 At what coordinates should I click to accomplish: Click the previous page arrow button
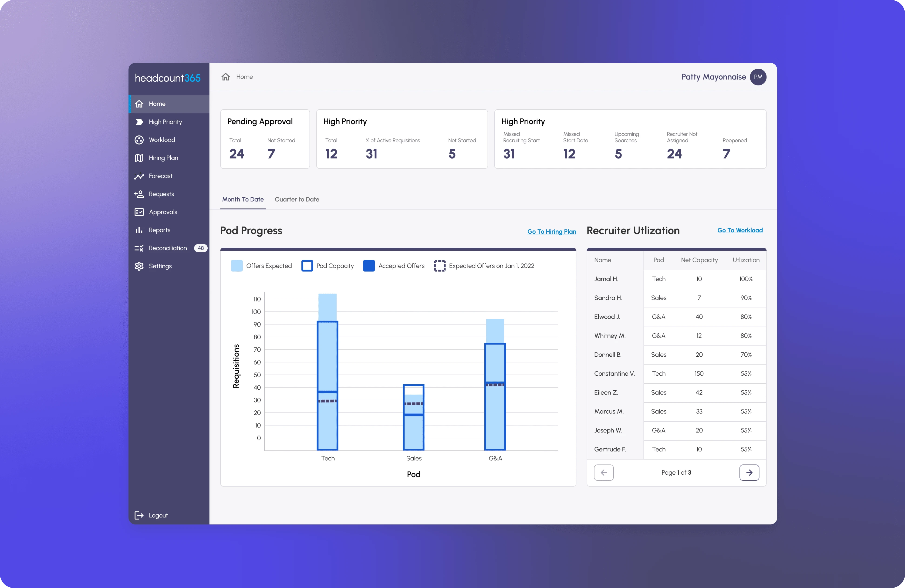coord(604,472)
